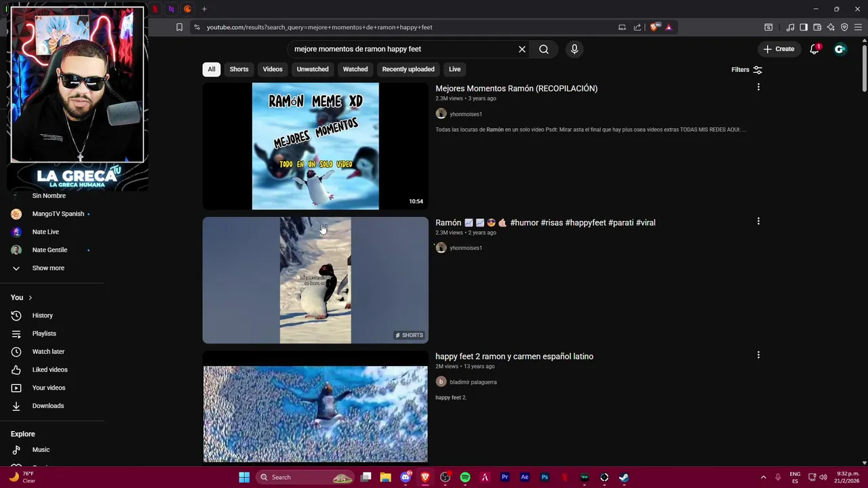Select the Recently uploaded filter chip
The image size is (868, 488).
point(408,69)
